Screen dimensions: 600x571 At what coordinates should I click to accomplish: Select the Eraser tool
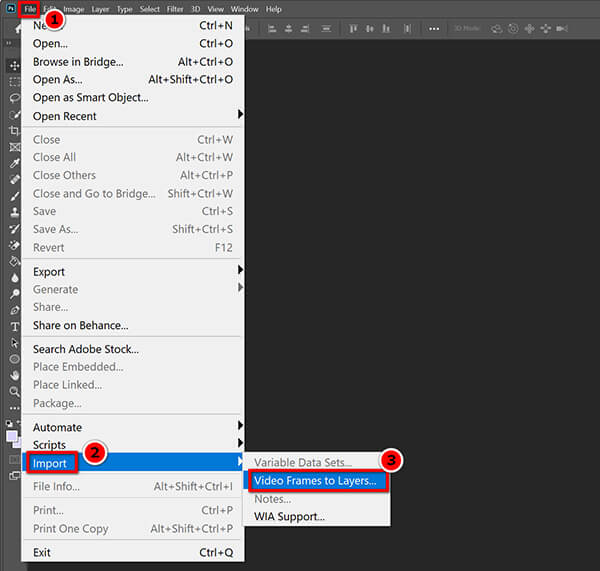tap(15, 245)
